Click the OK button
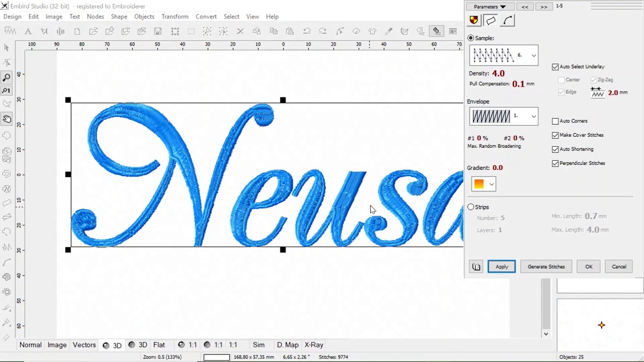Screen dimensions: 644x362 pos(589,266)
